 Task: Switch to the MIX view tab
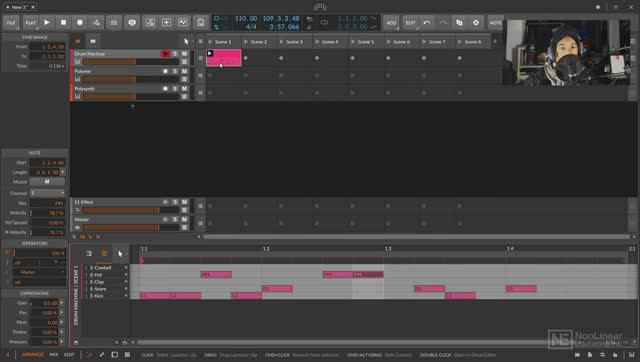53,355
